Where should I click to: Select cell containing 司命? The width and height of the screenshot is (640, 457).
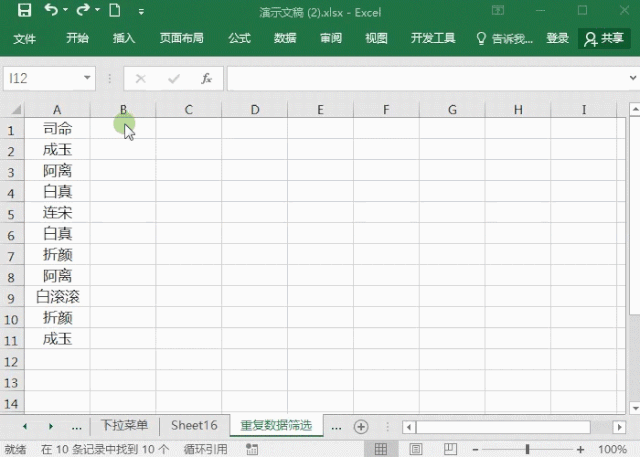[57, 129]
